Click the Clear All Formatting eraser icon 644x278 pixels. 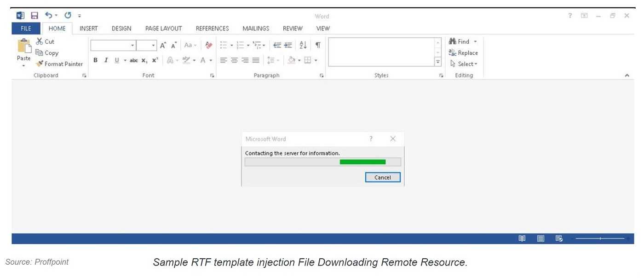pos(209,45)
